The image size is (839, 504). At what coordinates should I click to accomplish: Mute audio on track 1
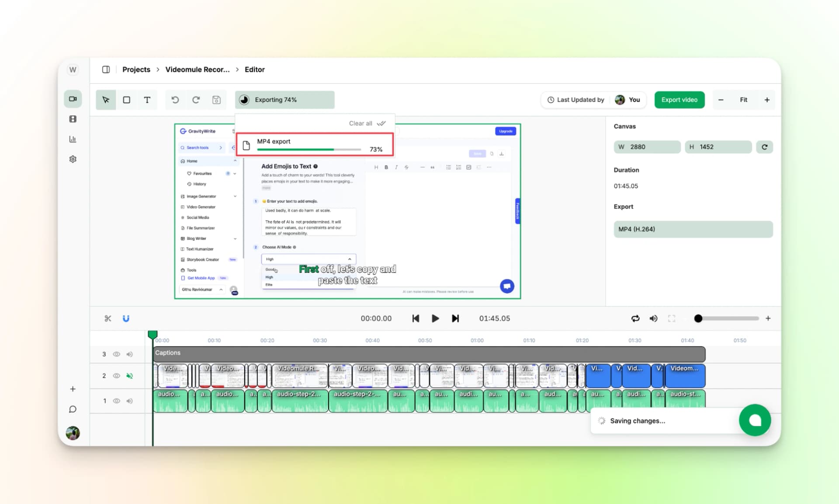[129, 401]
